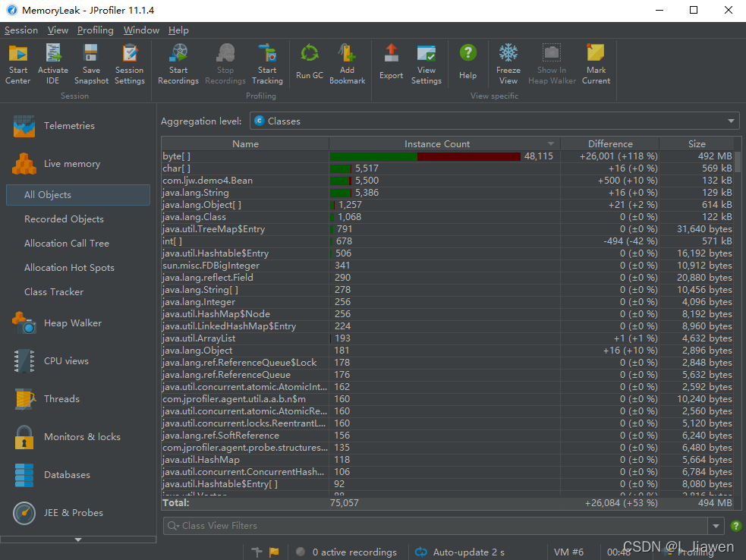Click the pin icon in status bar

click(257, 552)
